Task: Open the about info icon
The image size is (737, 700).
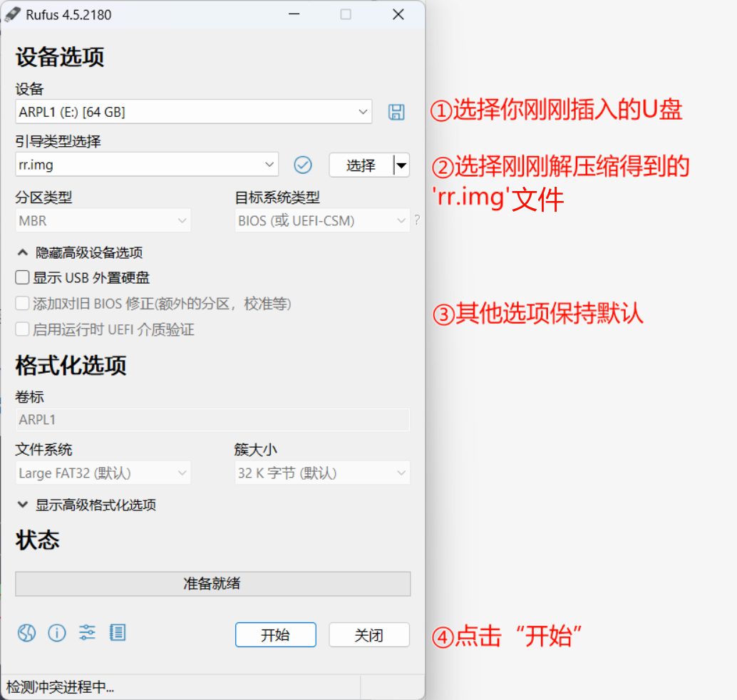Action: click(x=57, y=633)
